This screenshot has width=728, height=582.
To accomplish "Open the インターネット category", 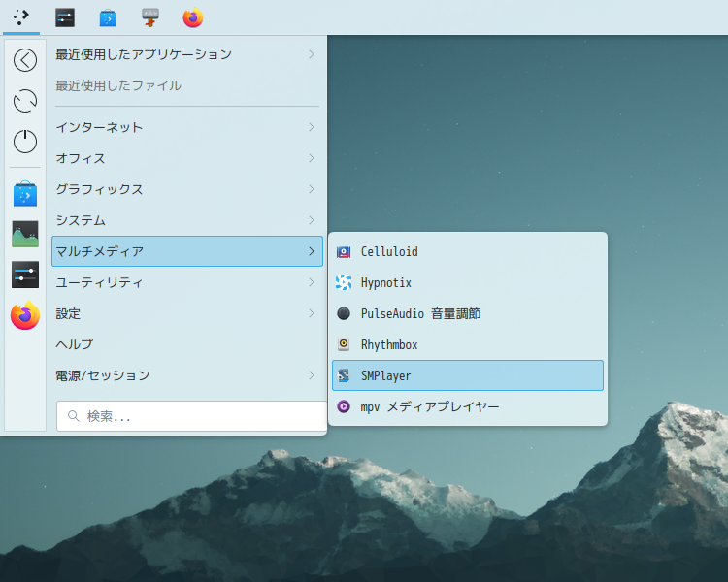I will point(187,127).
